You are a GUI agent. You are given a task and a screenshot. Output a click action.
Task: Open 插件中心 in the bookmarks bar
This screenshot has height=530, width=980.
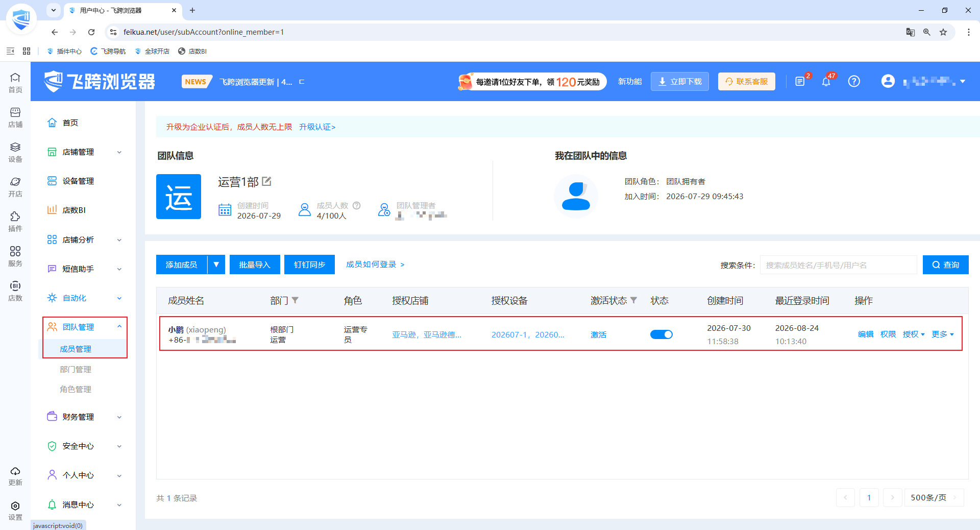pos(64,51)
